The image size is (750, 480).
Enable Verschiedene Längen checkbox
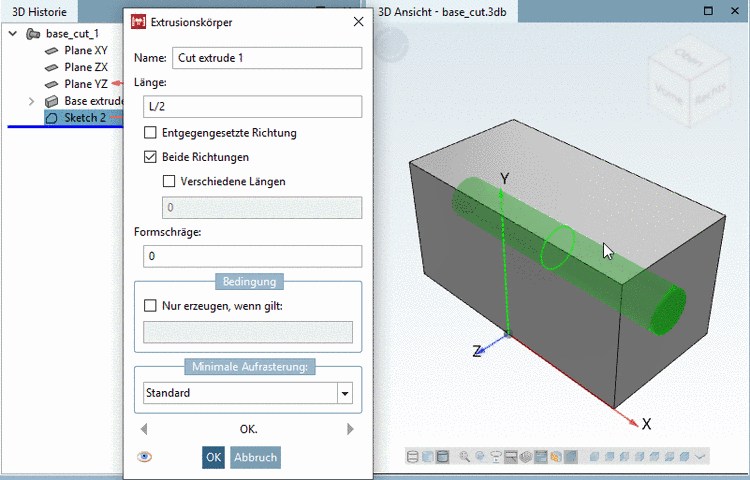pyautogui.click(x=169, y=181)
